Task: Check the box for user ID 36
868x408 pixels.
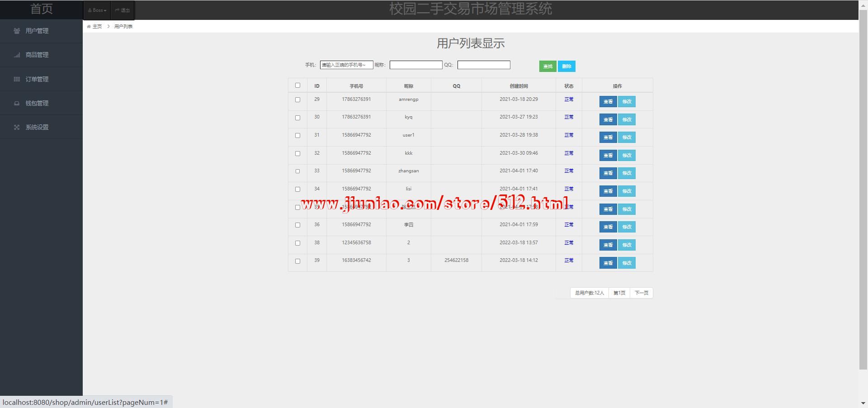Action: coord(297,225)
